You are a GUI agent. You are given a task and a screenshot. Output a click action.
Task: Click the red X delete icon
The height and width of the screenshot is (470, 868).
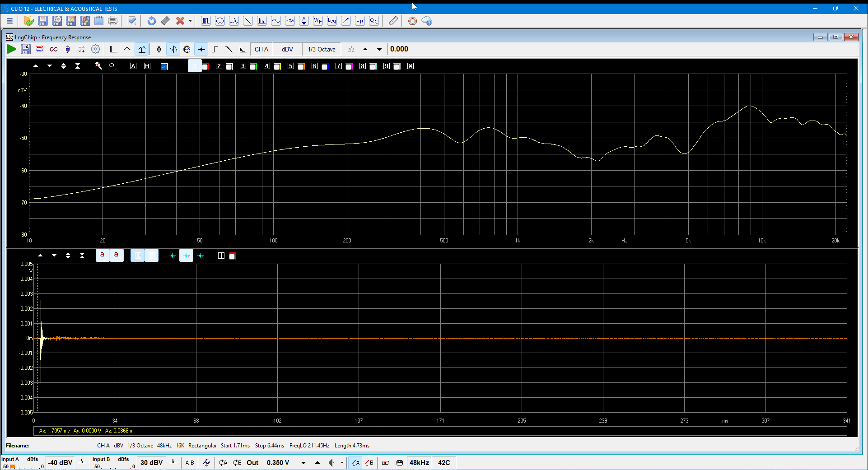180,21
